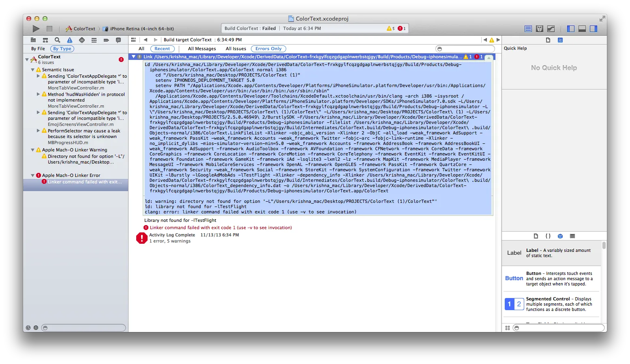Open the Find navigator magnifier icon
Viewport: 630px width, 364px height.
click(x=58, y=40)
